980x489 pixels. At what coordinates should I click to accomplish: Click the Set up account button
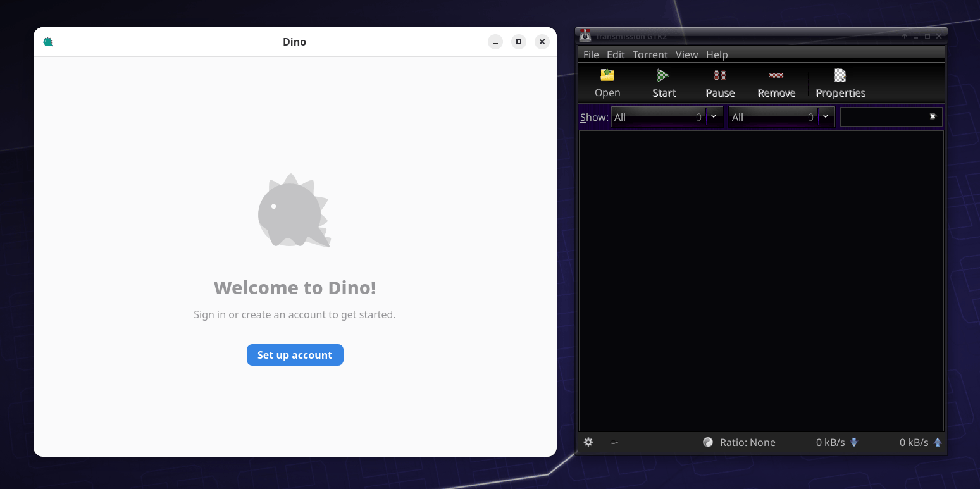point(295,355)
